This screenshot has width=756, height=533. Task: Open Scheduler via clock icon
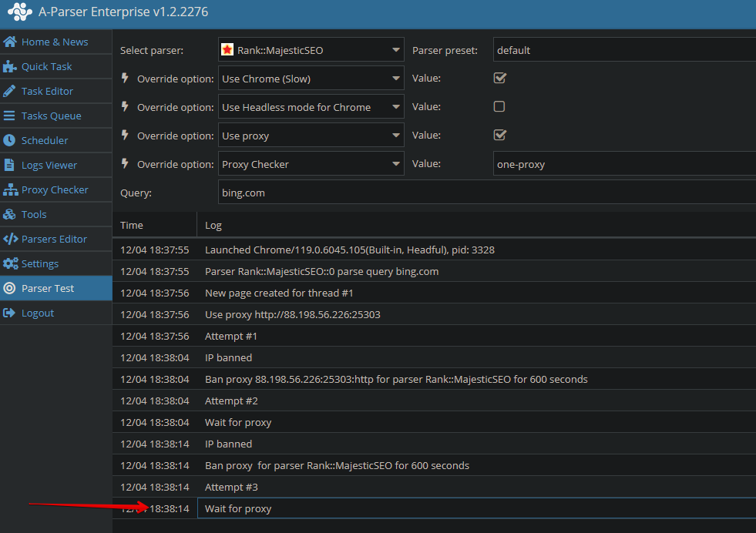click(10, 140)
